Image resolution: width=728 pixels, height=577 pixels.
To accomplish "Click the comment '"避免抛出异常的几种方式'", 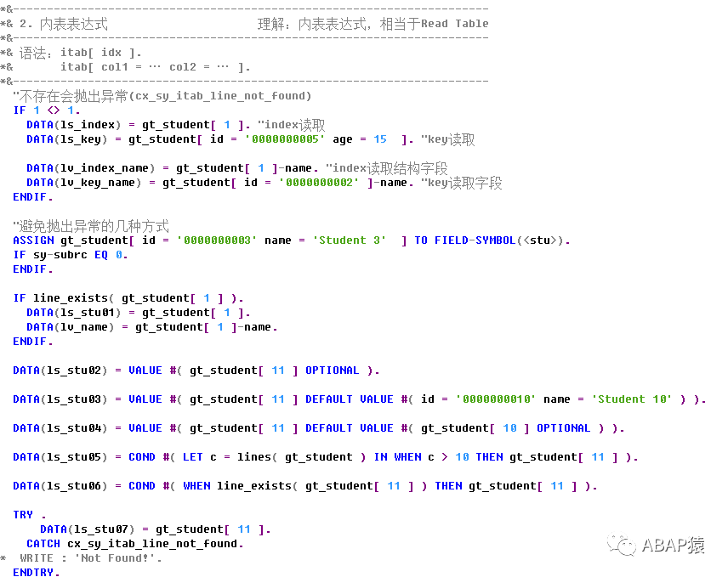I will coord(91,226).
